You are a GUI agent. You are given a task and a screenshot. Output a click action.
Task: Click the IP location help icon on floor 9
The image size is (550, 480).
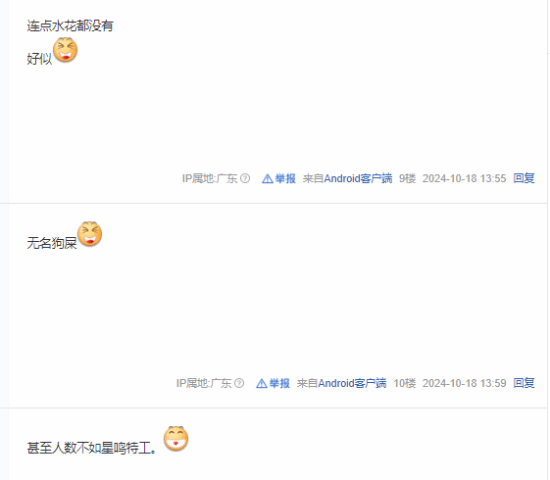pyautogui.click(x=245, y=178)
